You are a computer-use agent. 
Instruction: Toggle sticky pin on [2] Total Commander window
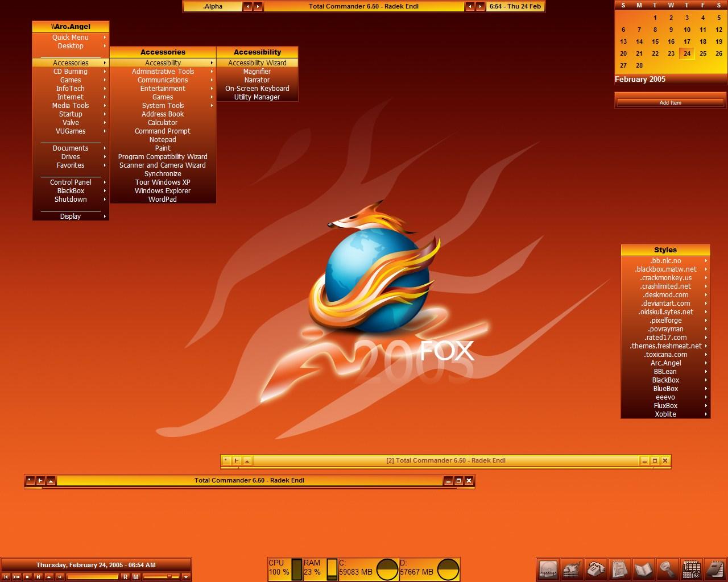(226, 460)
